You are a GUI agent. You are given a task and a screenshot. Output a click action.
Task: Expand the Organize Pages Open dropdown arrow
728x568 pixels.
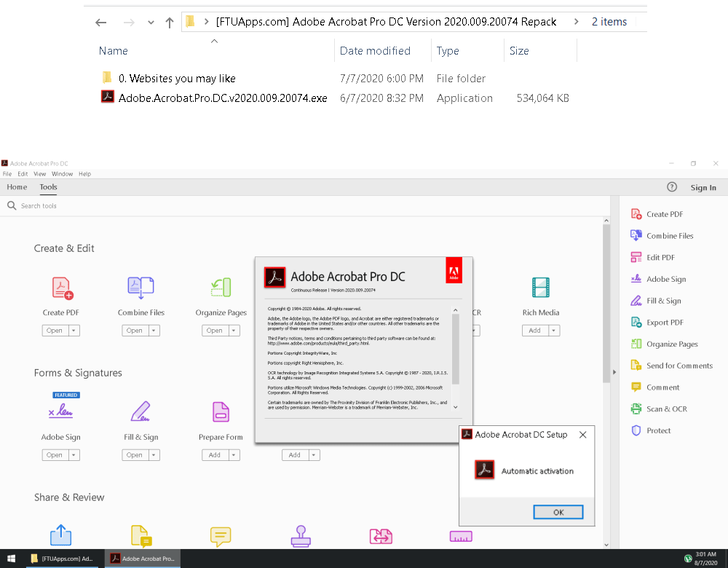234,331
